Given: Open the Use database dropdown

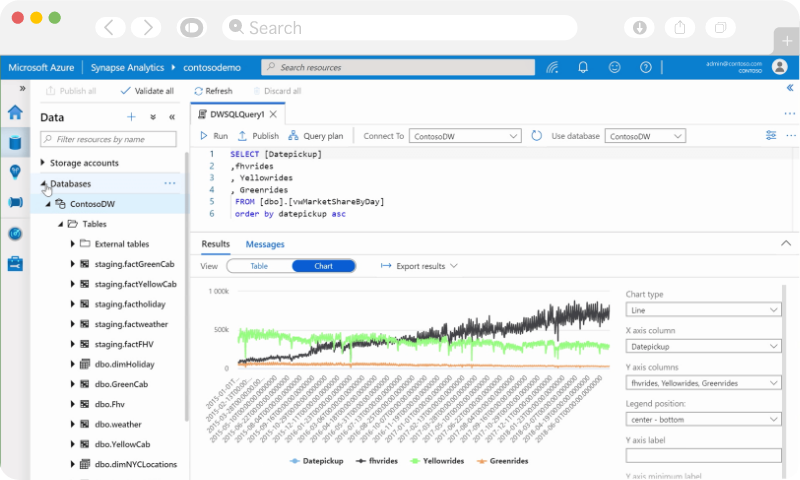Looking at the screenshot, I should coord(645,136).
